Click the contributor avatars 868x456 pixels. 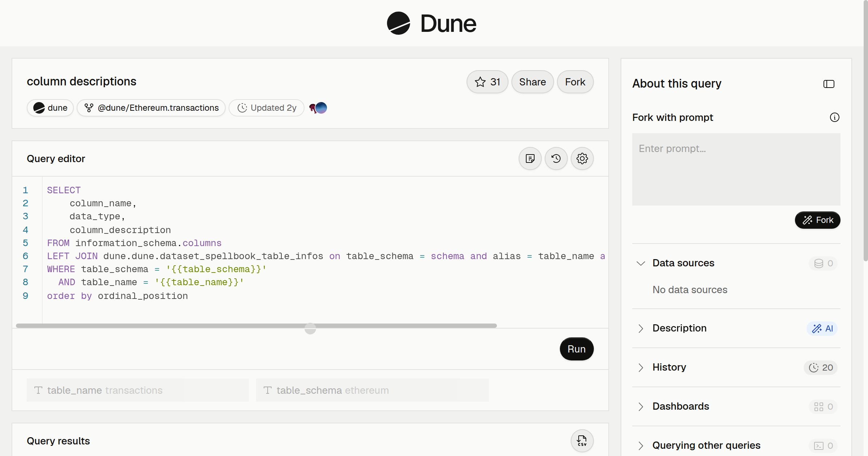click(x=318, y=108)
